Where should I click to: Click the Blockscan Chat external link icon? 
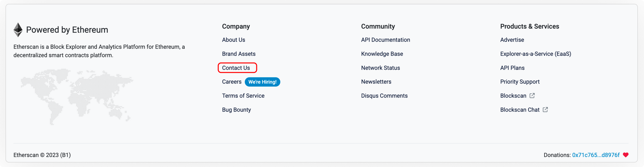click(x=545, y=110)
